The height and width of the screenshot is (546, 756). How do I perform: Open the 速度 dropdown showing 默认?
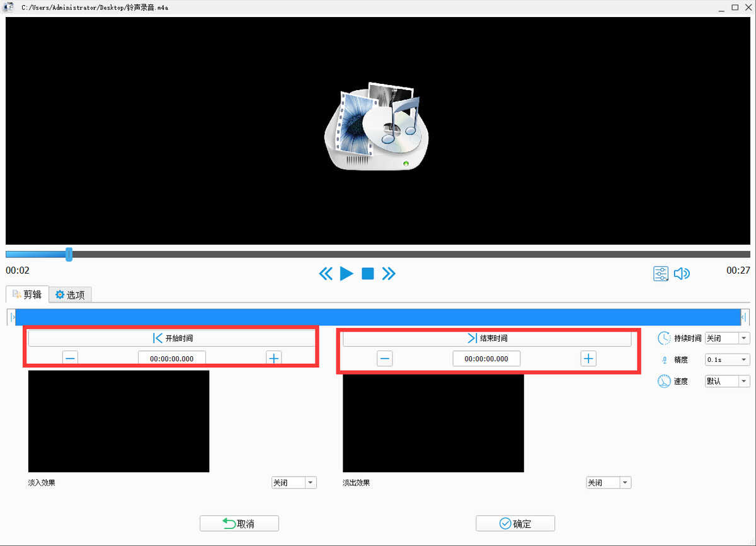pos(727,381)
